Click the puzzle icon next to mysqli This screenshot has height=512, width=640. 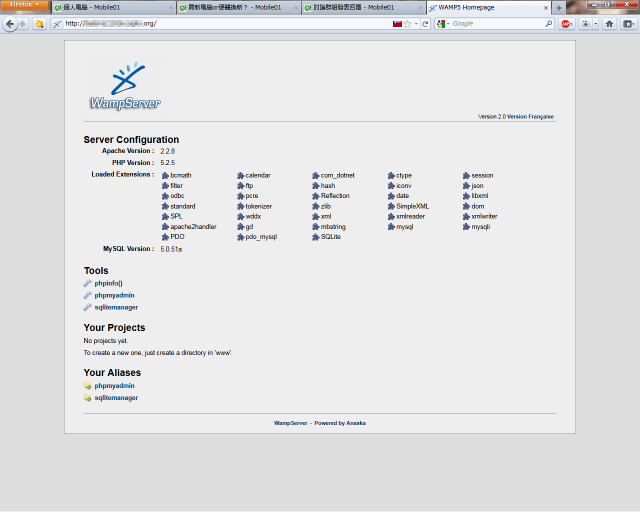tap(466, 227)
